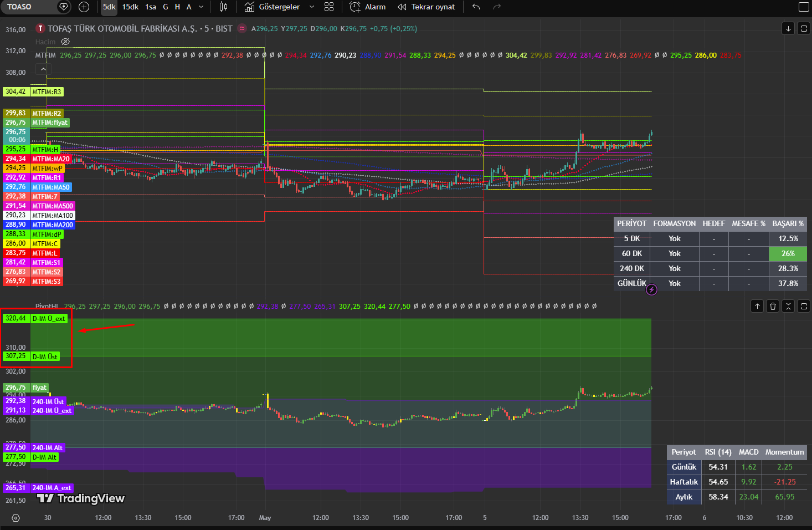Image resolution: width=812 pixels, height=530 pixels.
Task: Click the May date label on time axis
Action: click(265, 518)
